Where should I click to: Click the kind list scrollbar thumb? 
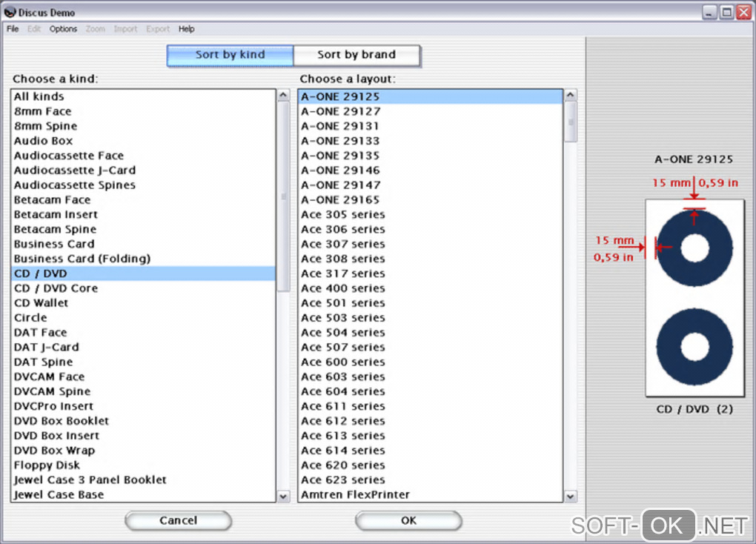pos(283,196)
